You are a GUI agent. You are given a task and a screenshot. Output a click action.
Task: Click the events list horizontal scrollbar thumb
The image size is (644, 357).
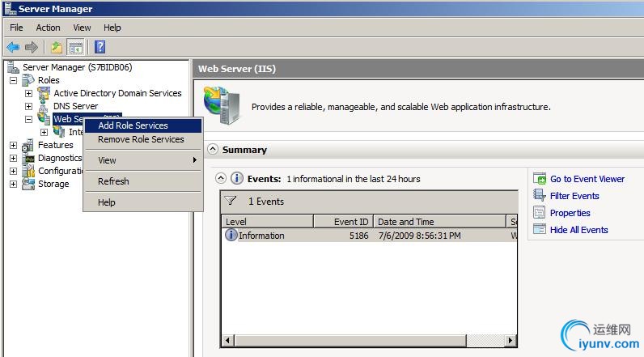351,340
